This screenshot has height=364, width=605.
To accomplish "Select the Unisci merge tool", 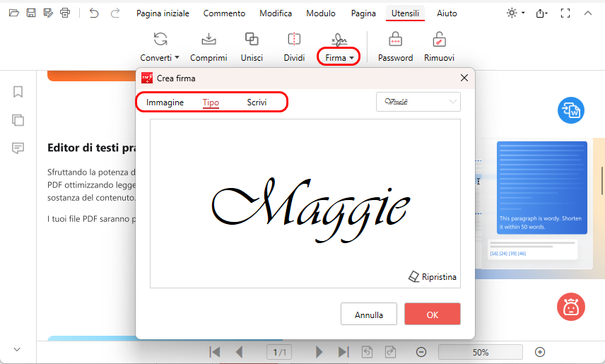I will (x=252, y=47).
